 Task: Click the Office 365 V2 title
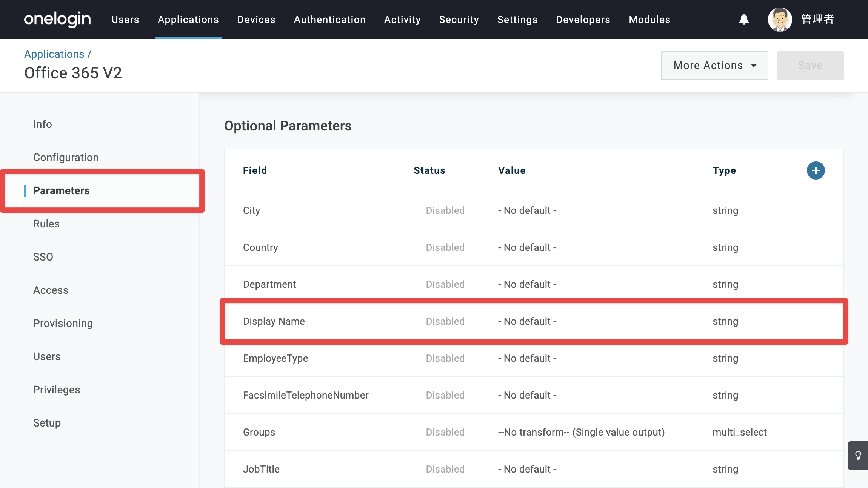73,73
